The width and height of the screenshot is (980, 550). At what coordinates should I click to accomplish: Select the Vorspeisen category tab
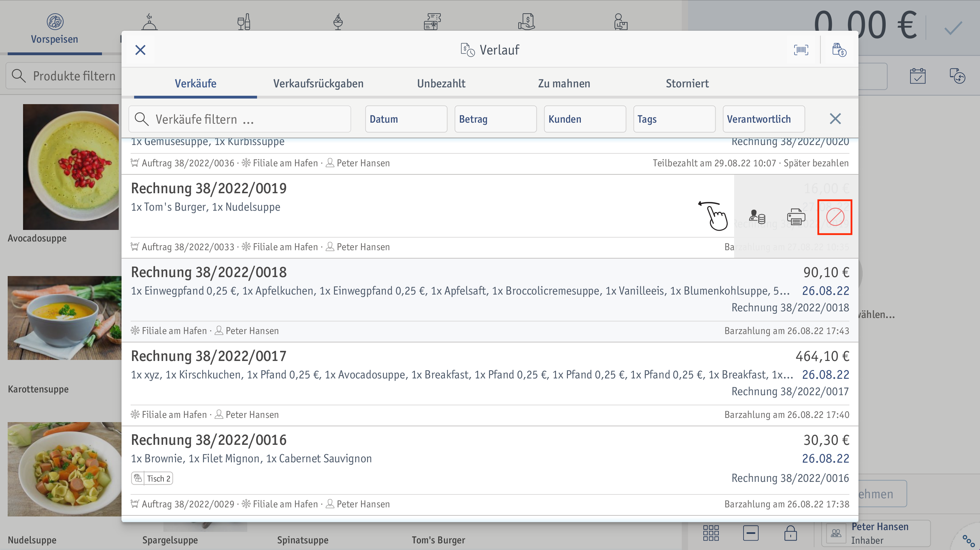[54, 29]
